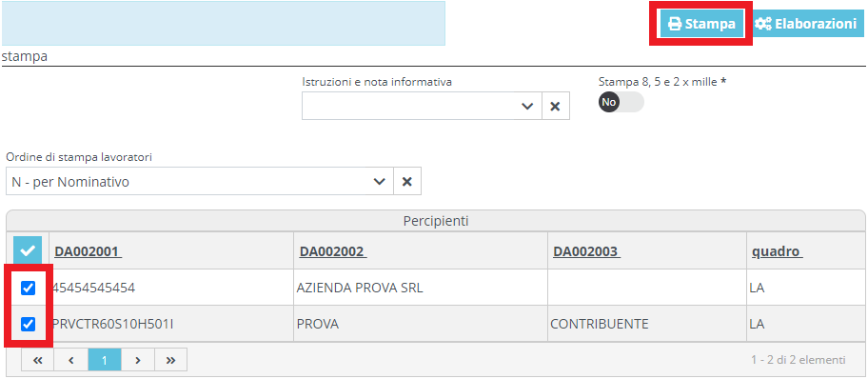Go to first page of Percipienti
868x379 pixels.
click(x=38, y=360)
